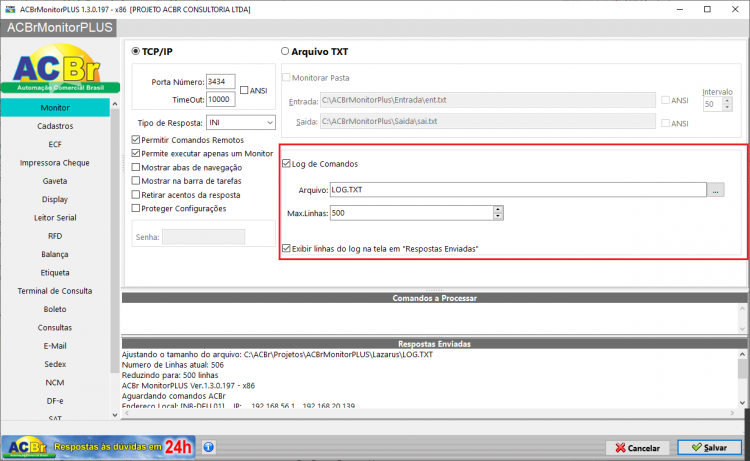The image size is (750, 461).
Task: Click the Max.Linhas value field
Action: [412, 213]
